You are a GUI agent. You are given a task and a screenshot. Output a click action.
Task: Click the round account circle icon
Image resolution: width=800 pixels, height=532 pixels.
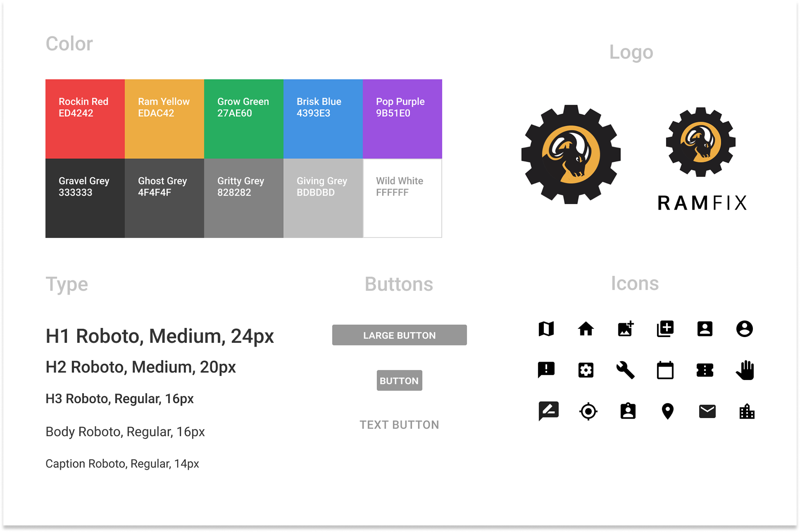(745, 329)
